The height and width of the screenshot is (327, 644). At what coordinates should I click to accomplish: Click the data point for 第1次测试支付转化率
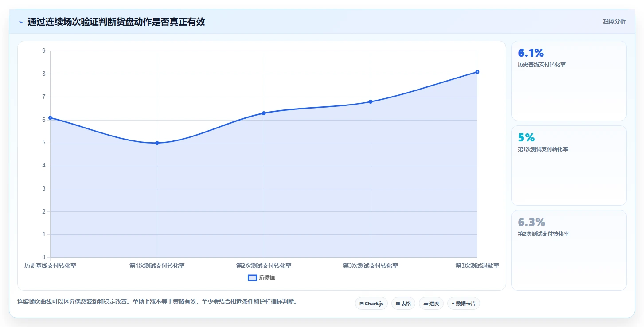point(157,143)
